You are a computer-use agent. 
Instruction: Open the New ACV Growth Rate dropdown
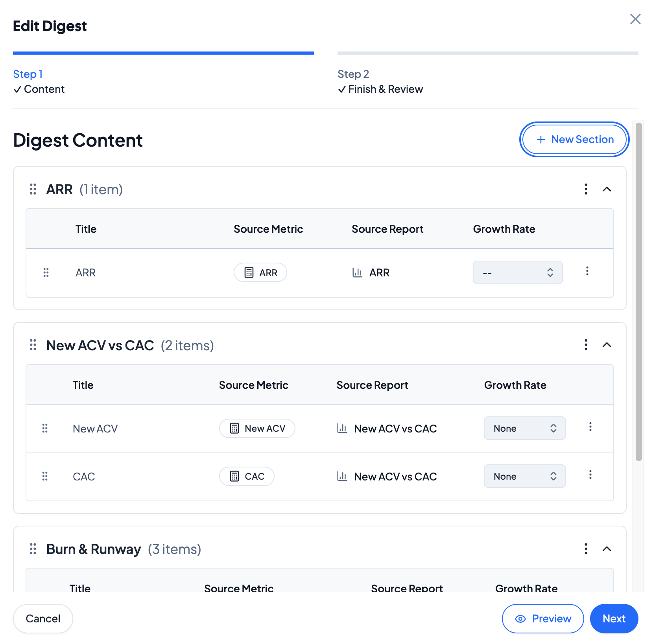click(x=524, y=428)
